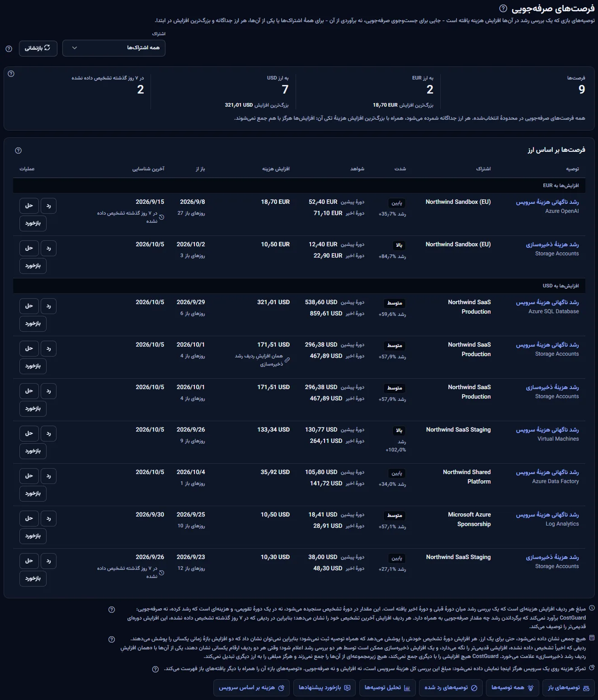This screenshot has height=700, width=598.
Task: Go to 'توصیه‌های رد شده' tab
Action: point(451,688)
